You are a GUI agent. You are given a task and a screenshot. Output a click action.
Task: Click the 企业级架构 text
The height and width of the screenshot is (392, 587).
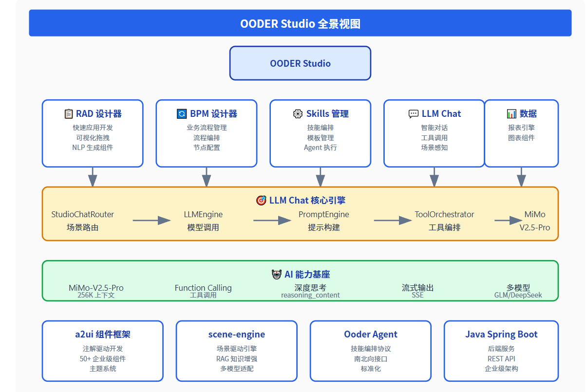click(x=501, y=369)
